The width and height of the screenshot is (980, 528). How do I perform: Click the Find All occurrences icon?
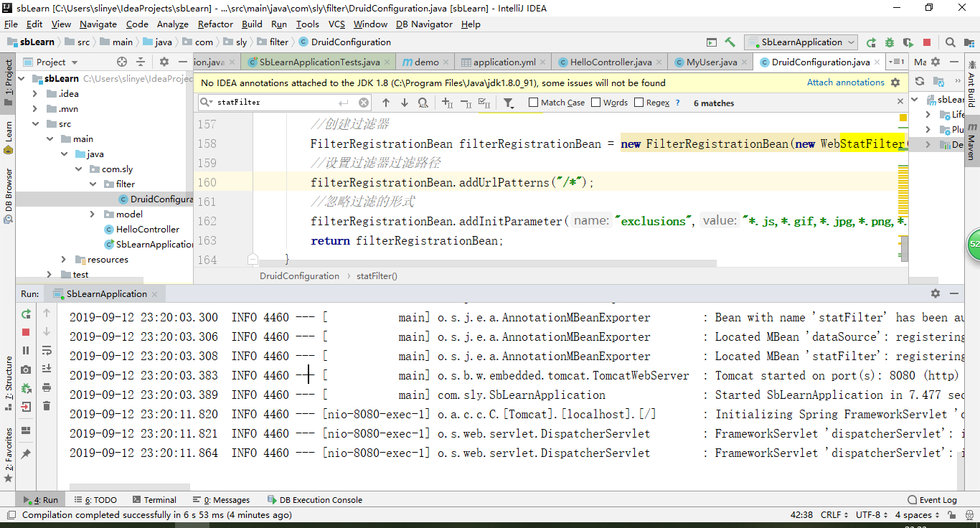(x=423, y=103)
